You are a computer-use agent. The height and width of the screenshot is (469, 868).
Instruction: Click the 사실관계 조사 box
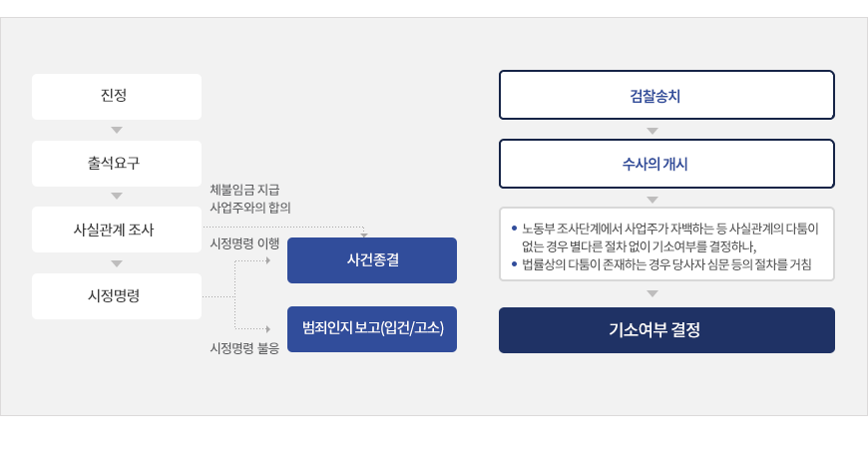(x=117, y=230)
